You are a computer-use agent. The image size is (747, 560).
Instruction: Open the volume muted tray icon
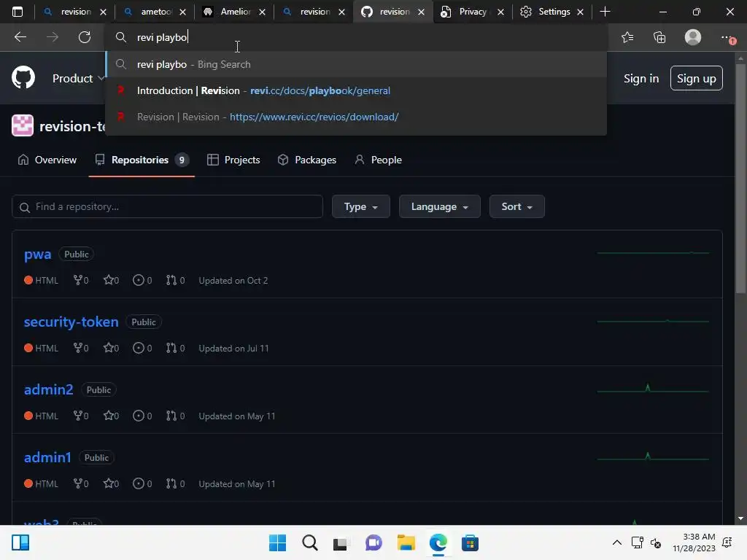[x=656, y=542]
